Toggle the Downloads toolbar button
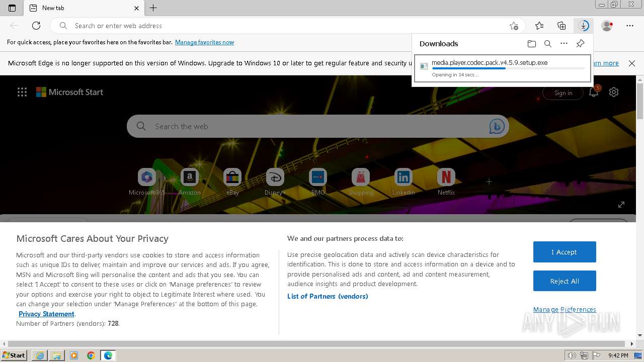Image resolution: width=644 pixels, height=362 pixels. tap(584, 26)
